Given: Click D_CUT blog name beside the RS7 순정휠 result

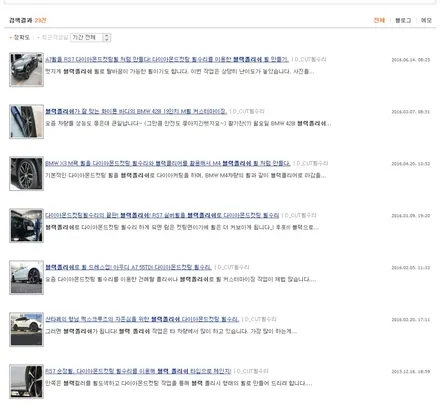Looking at the screenshot, I should 252,371.
